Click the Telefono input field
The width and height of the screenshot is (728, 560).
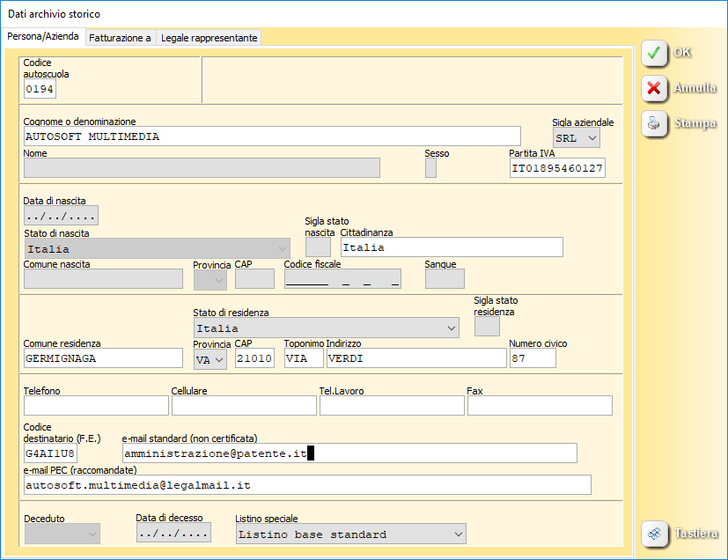pos(96,405)
